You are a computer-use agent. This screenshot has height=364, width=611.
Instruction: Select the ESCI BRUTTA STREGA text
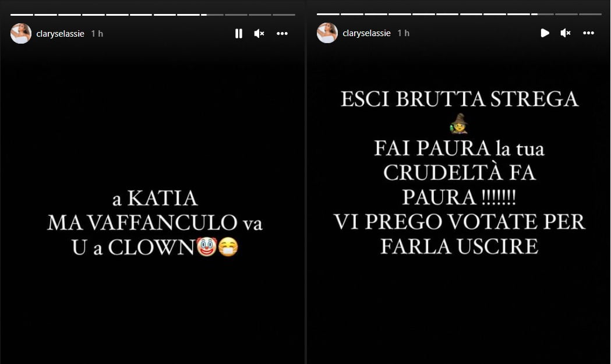point(460,98)
